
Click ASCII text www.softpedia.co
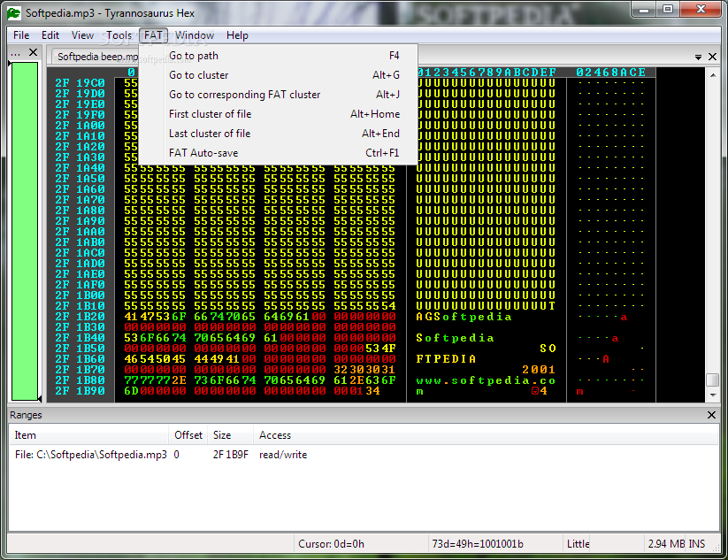pos(486,380)
